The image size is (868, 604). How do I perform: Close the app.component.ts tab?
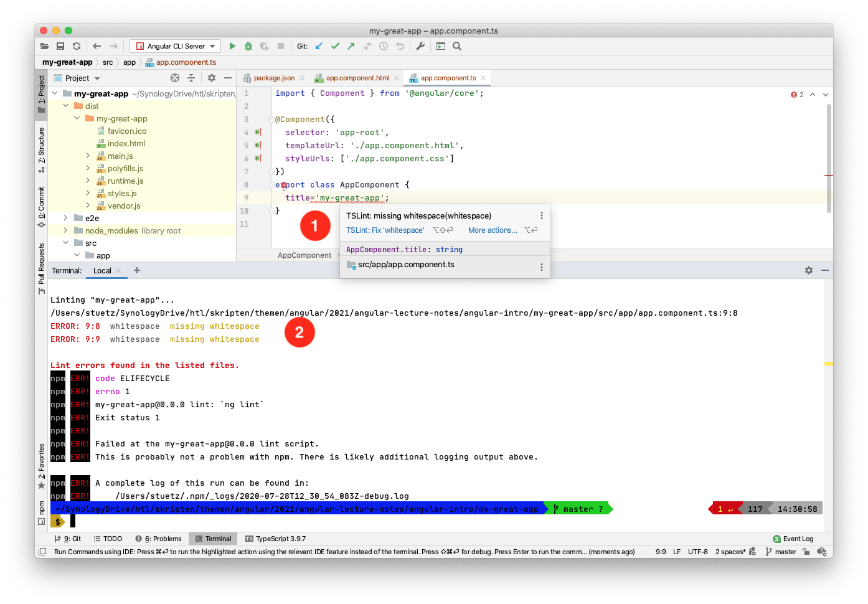coord(483,78)
